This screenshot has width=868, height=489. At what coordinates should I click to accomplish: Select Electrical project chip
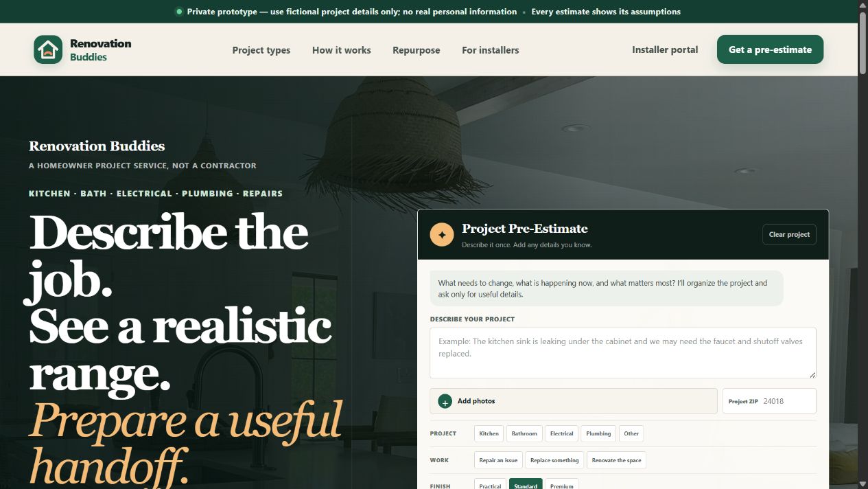pyautogui.click(x=561, y=433)
